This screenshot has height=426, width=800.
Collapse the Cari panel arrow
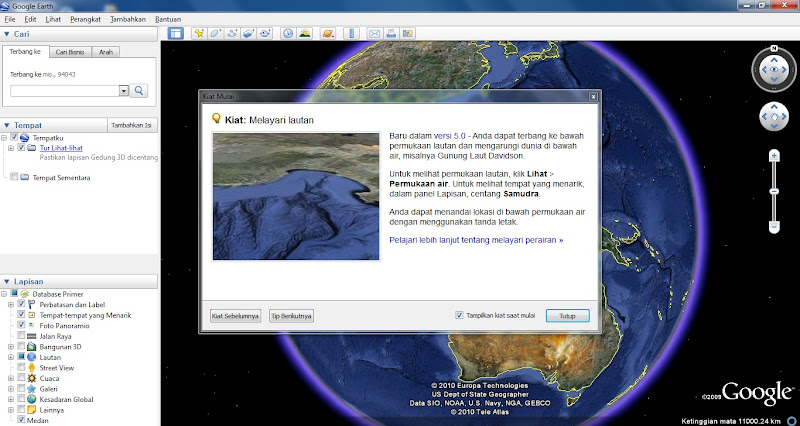coord(7,34)
